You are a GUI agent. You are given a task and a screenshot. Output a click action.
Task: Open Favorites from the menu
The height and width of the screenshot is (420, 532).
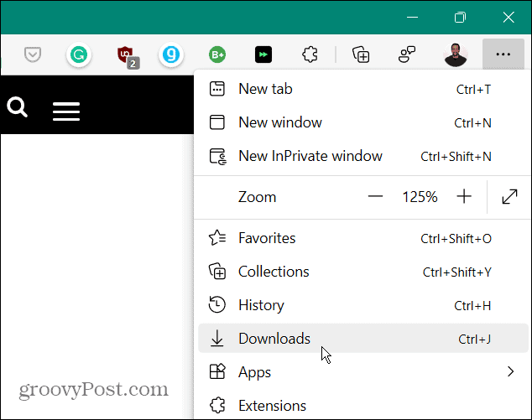(267, 238)
